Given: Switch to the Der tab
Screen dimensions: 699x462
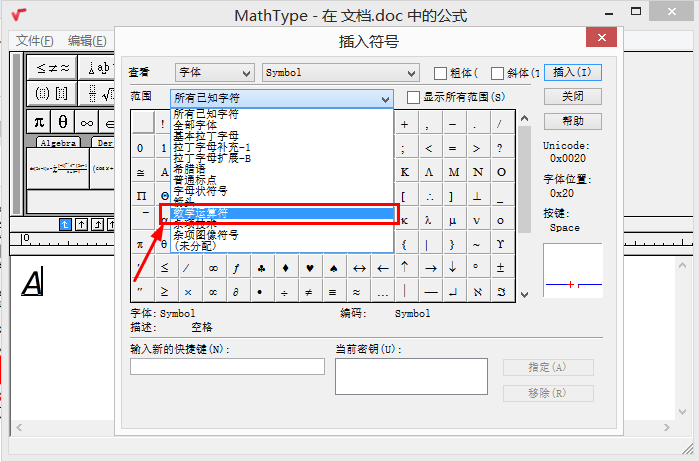Looking at the screenshot, I should [x=103, y=143].
